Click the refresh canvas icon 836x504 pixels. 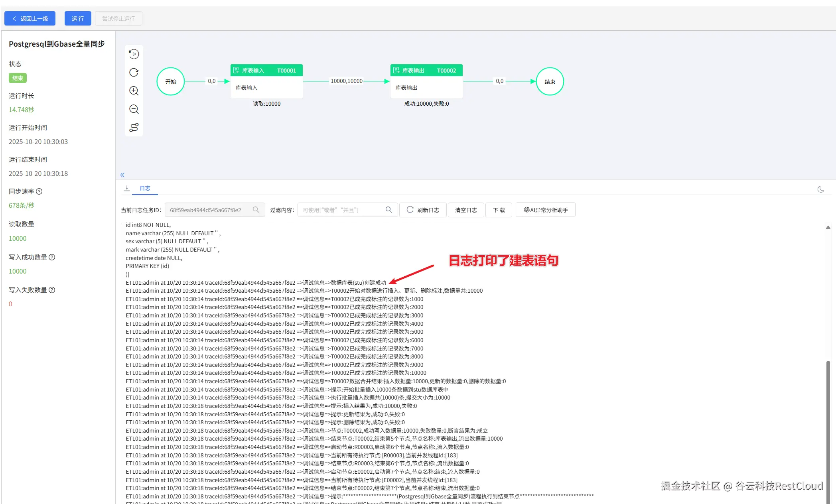point(134,72)
